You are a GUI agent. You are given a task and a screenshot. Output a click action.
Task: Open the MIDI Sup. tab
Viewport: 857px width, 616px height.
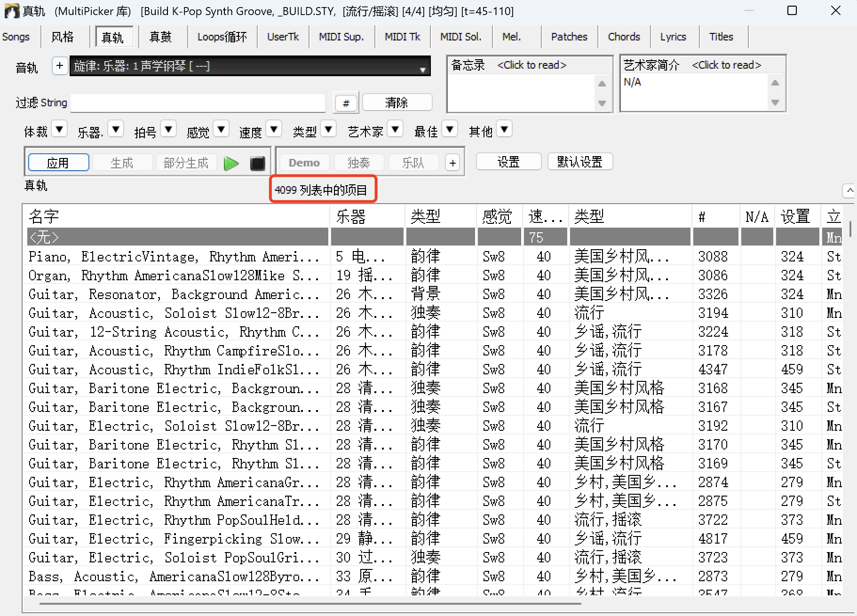pos(341,37)
